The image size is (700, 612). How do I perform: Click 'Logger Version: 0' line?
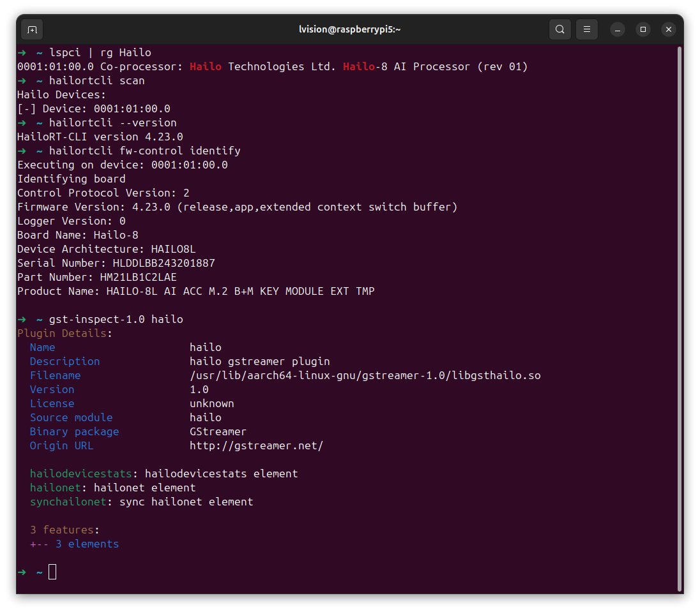(72, 221)
